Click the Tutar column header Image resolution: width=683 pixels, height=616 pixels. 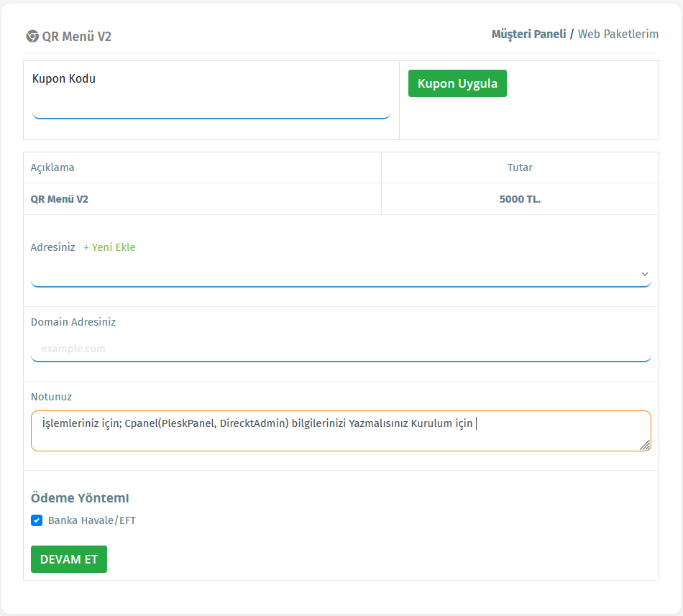coord(520,167)
